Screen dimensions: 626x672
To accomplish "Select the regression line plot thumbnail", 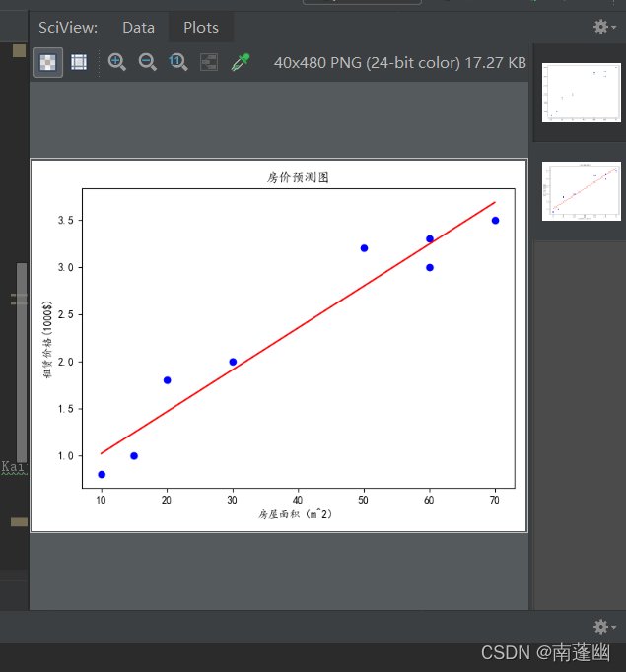I will [x=582, y=191].
